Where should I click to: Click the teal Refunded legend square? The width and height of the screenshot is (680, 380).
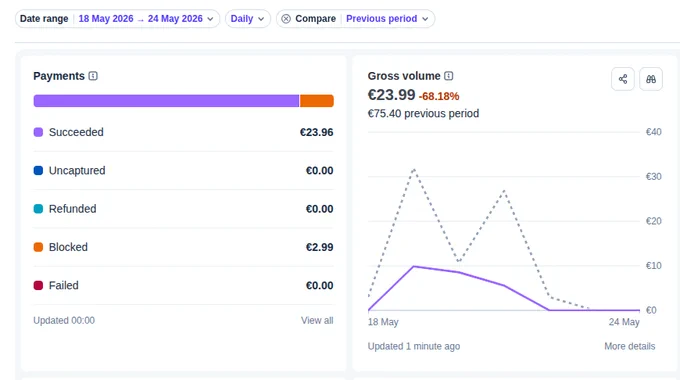pos(38,209)
